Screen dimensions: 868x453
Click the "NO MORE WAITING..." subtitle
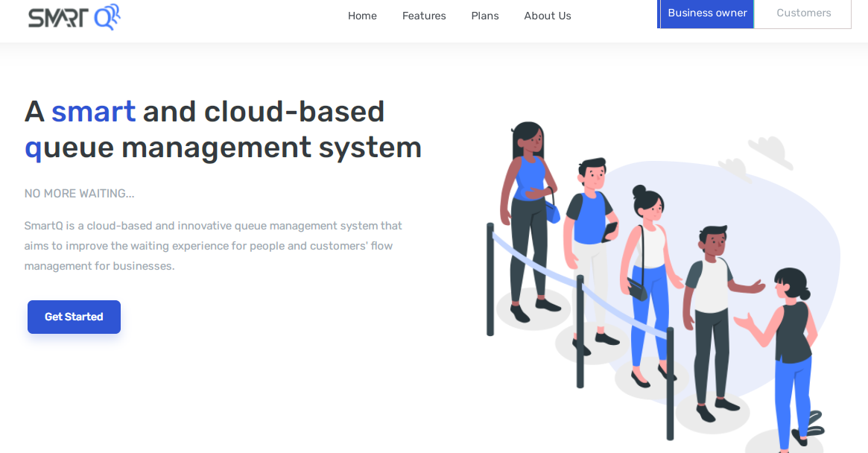79,194
